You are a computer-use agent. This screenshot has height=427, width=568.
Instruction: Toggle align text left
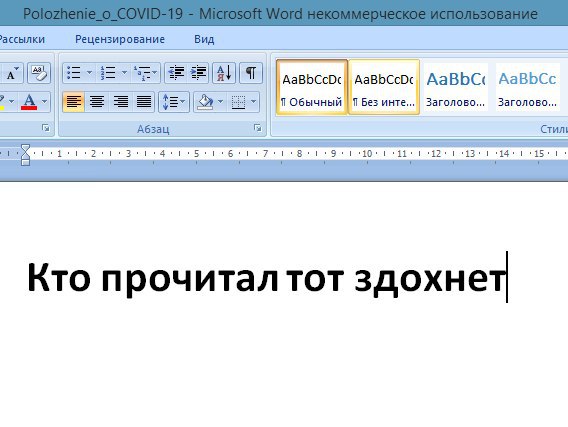74,102
